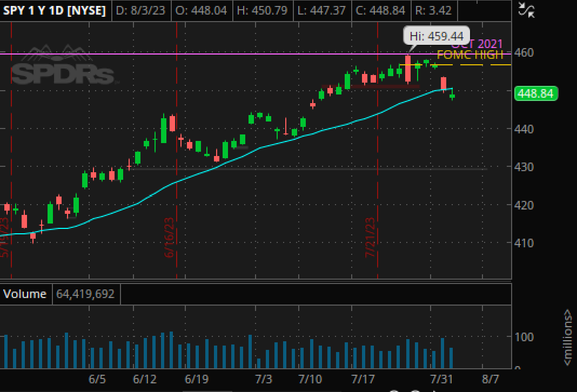Click the SPY 1 Y 1D [NYSE] symbol label
Viewport: 577px width, 392px height.
(55, 10)
